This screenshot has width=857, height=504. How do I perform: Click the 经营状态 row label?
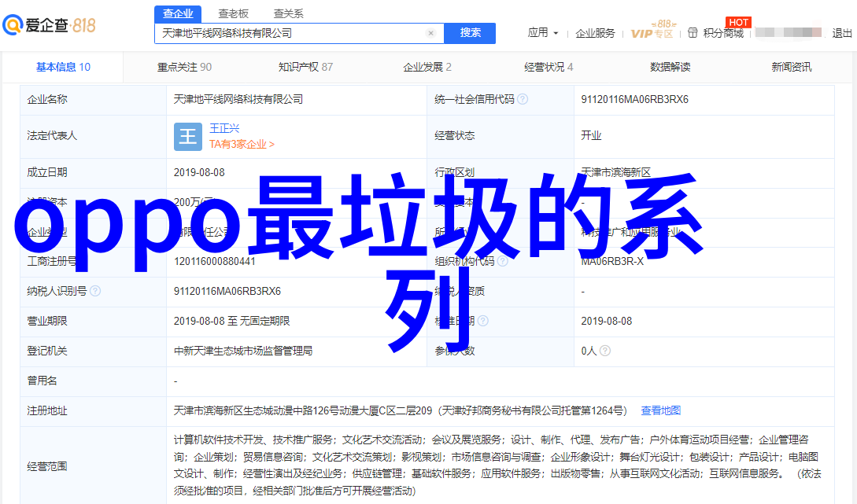(455, 135)
